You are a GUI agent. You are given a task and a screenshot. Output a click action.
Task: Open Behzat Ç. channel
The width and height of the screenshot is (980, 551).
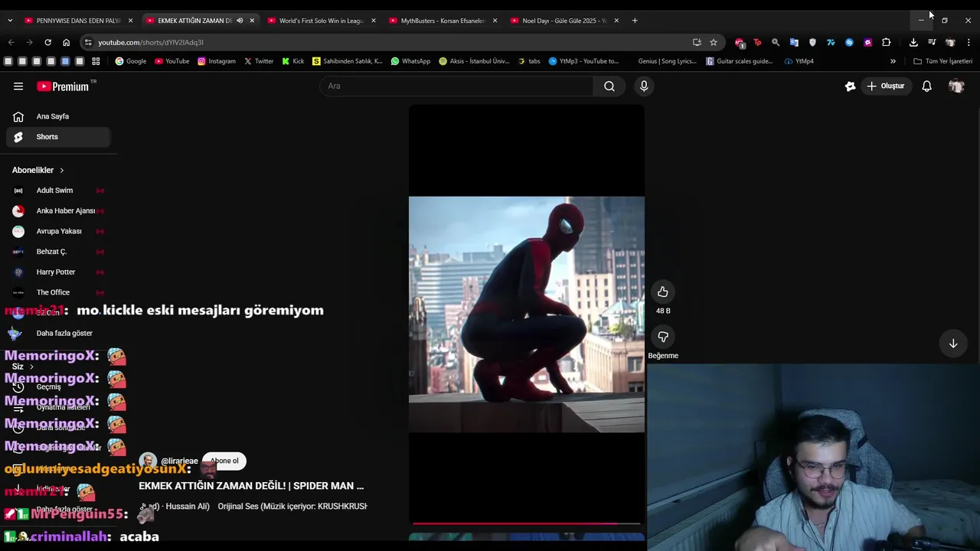click(x=58, y=252)
